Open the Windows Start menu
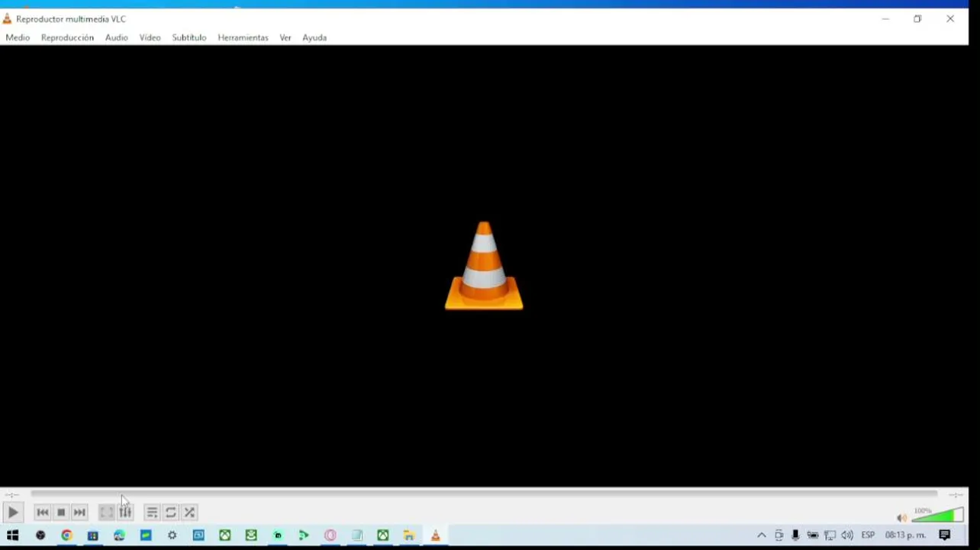Screen dimensions: 980x550 [x=13, y=535]
